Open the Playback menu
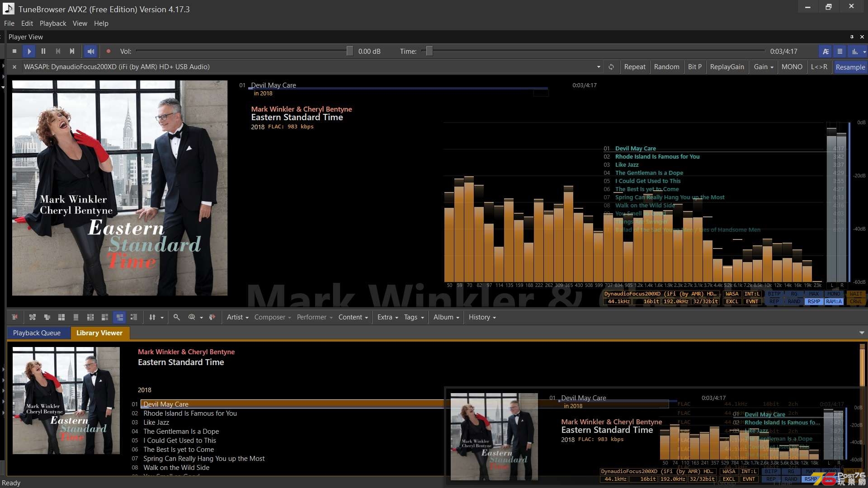The image size is (868, 488). pos(53,23)
